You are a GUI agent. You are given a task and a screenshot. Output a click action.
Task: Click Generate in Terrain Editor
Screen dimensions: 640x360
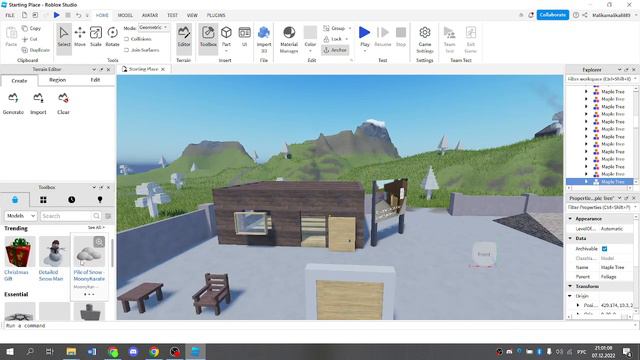(x=13, y=103)
